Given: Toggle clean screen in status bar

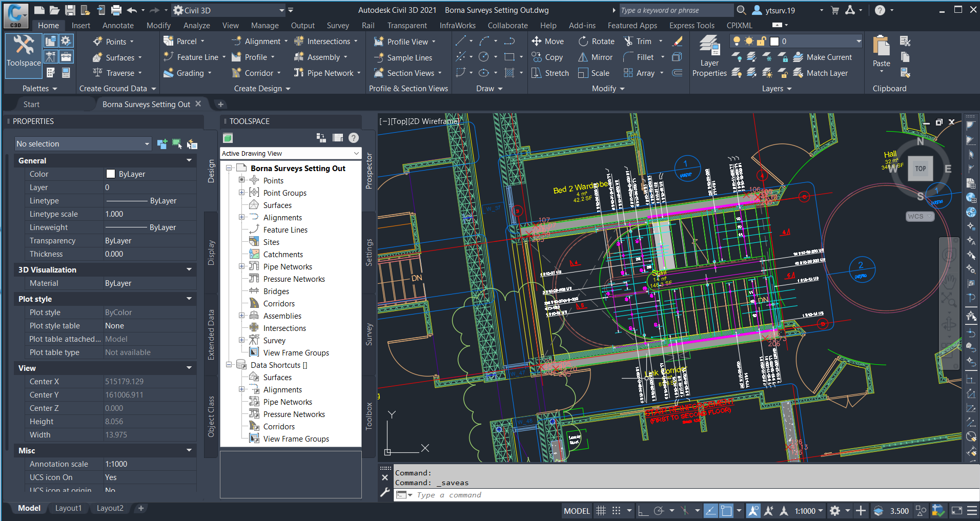Looking at the screenshot, I should click(956, 511).
